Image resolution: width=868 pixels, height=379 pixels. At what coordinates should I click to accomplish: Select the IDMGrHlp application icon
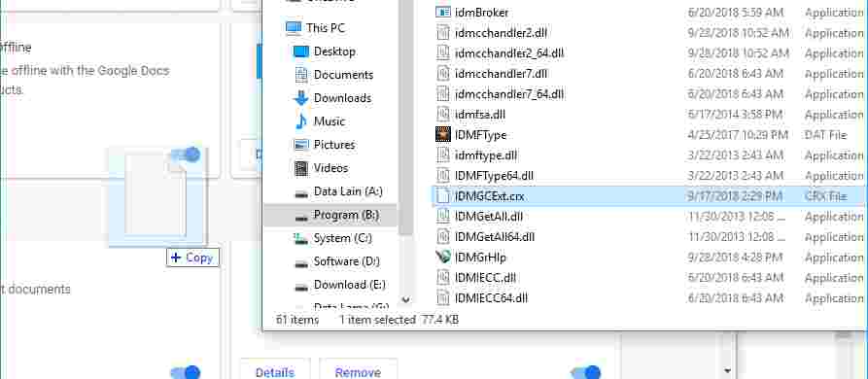point(443,258)
